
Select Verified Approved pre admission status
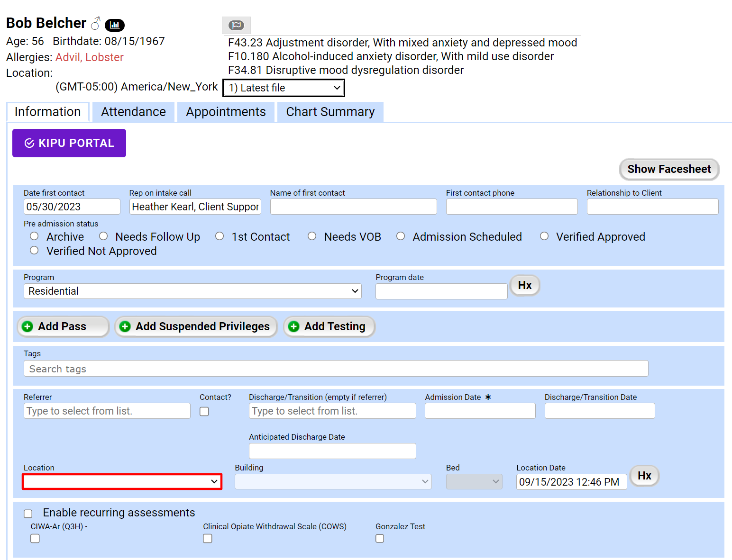(x=544, y=236)
